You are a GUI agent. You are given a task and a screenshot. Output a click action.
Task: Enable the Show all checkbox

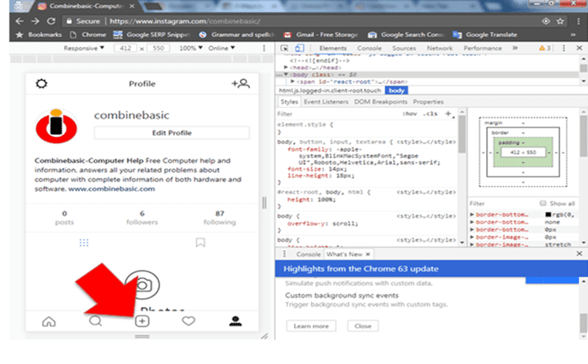(542, 203)
